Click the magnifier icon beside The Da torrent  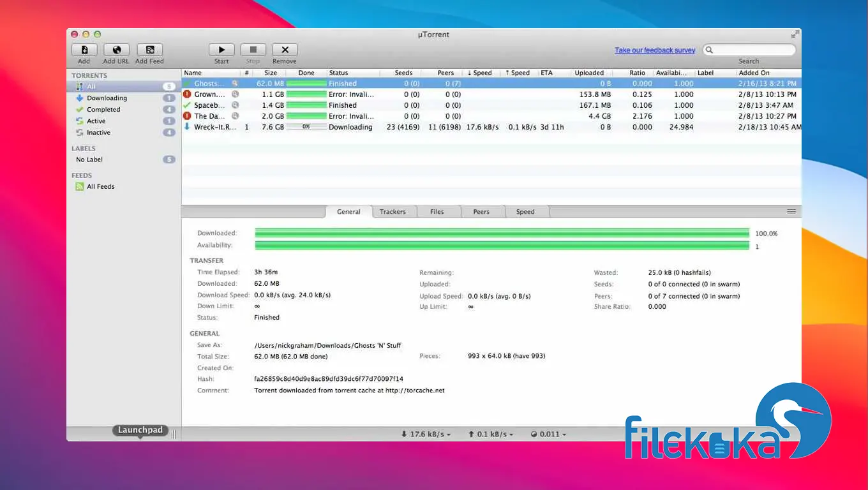235,116
